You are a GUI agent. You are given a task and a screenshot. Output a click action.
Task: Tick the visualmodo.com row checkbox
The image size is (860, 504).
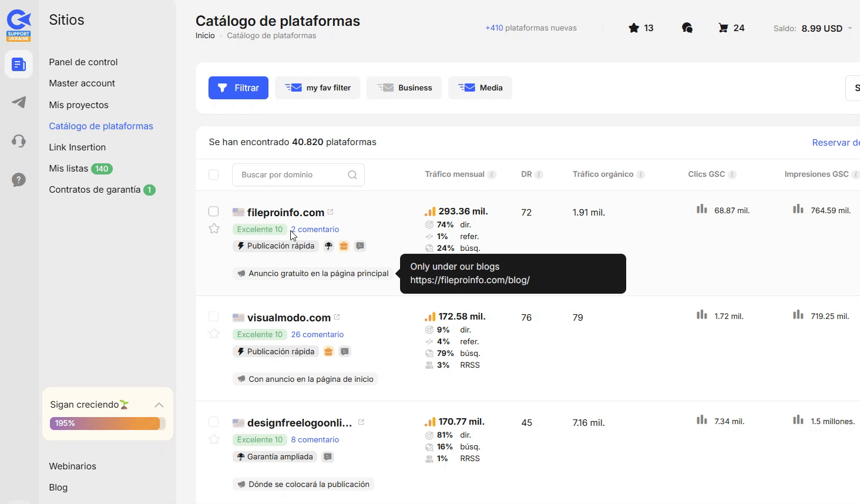[214, 317]
